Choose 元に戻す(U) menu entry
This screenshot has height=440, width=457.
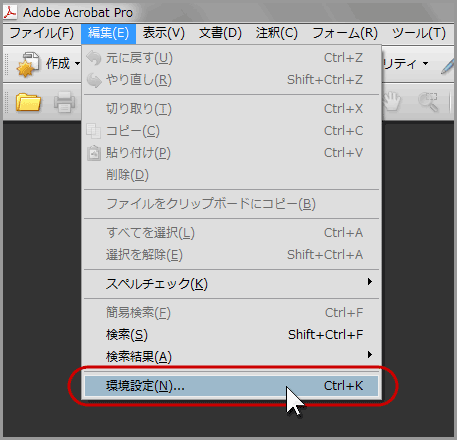232,58
